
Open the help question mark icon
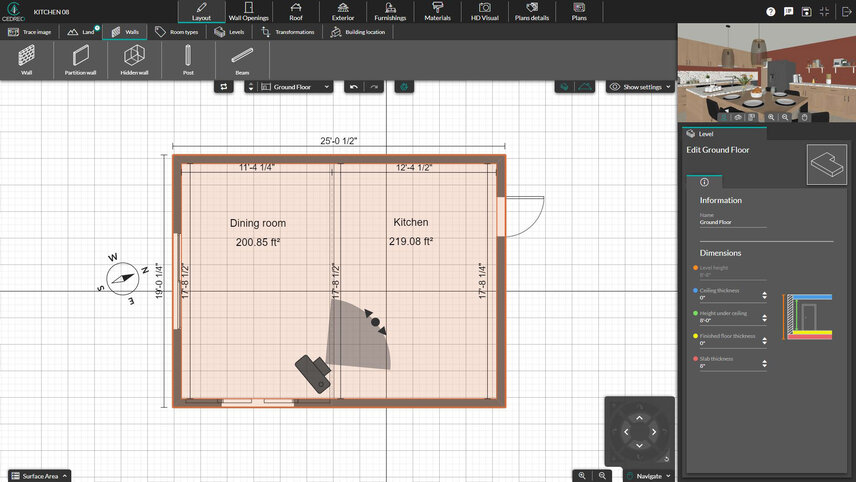[x=771, y=11]
